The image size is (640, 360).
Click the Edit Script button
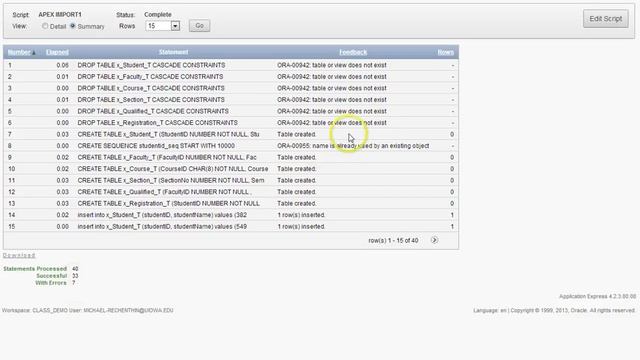point(605,19)
